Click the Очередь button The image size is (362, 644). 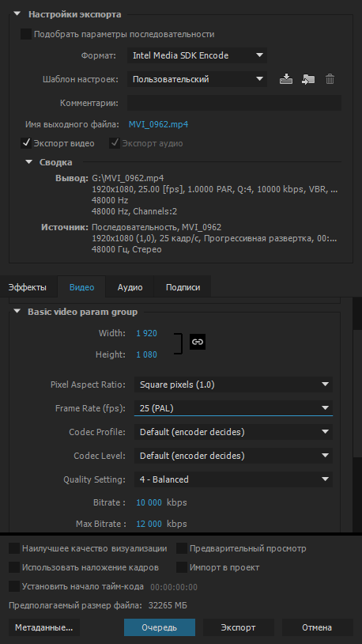[160, 627]
